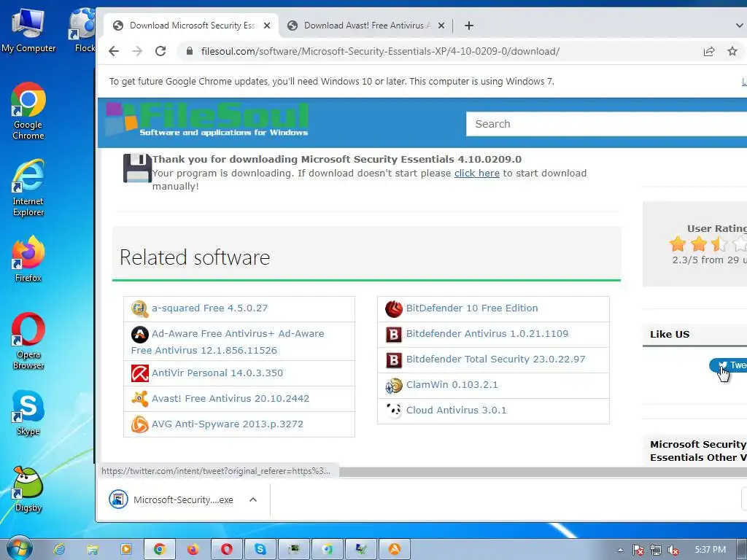Open Digsby desktop shortcut
Viewport: 747px width, 560px height.
point(28,489)
